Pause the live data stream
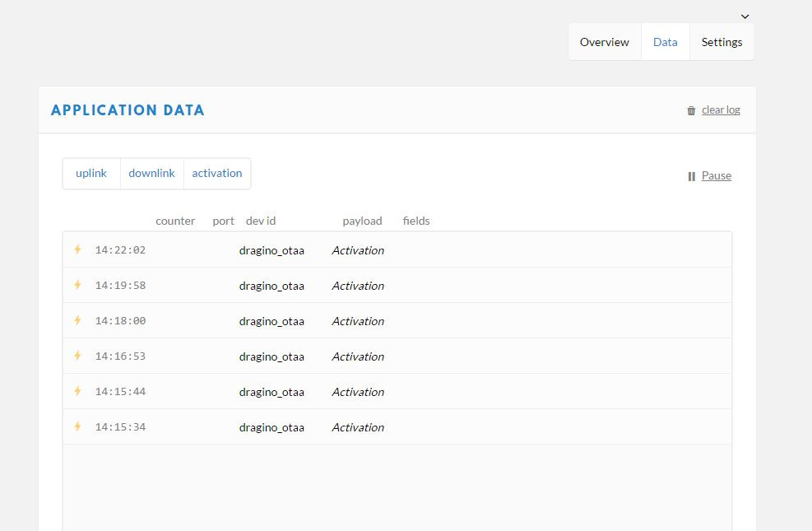The height and width of the screenshot is (531, 812). 716,176
